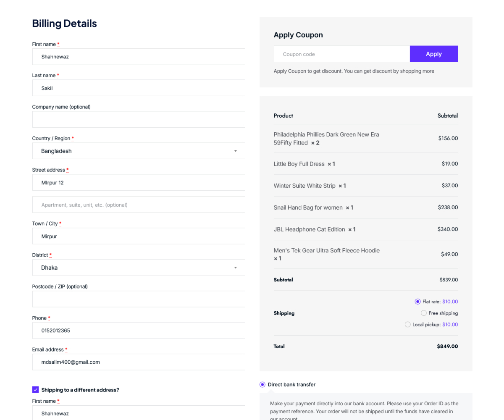Screen dimensions: 504x420
Task: Expand the District dropdown showing Dhaka
Action: [138, 268]
